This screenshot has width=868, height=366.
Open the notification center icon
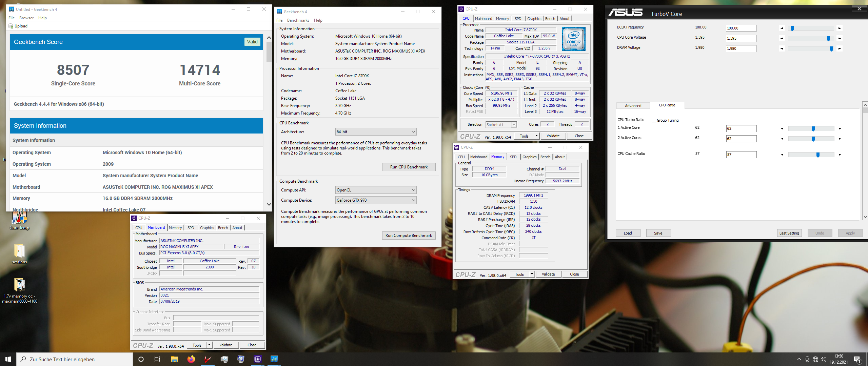(857, 359)
